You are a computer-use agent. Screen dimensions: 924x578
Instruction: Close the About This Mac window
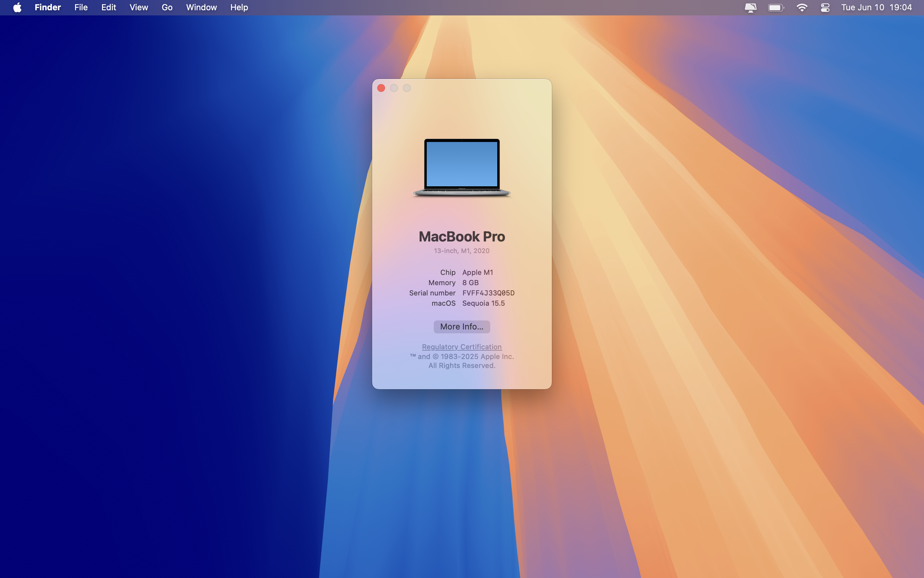tap(381, 88)
